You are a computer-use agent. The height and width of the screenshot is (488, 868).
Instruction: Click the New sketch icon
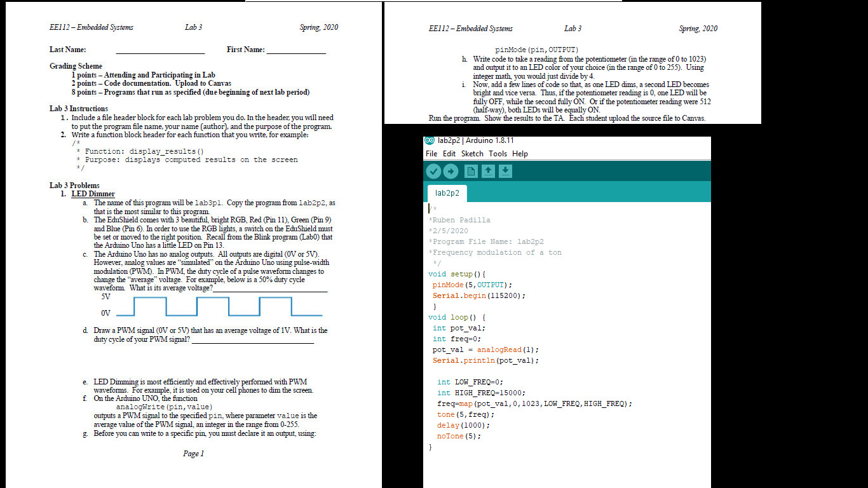pyautogui.click(x=470, y=171)
